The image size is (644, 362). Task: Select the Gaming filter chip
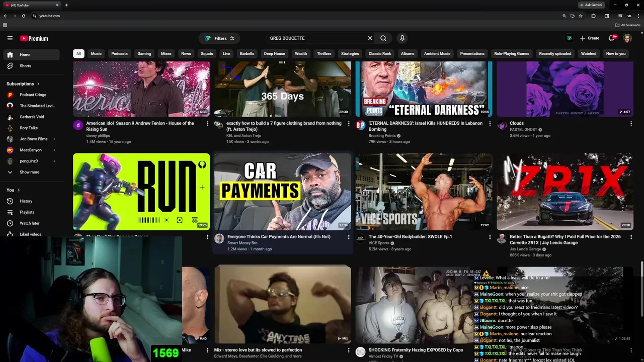click(x=144, y=53)
